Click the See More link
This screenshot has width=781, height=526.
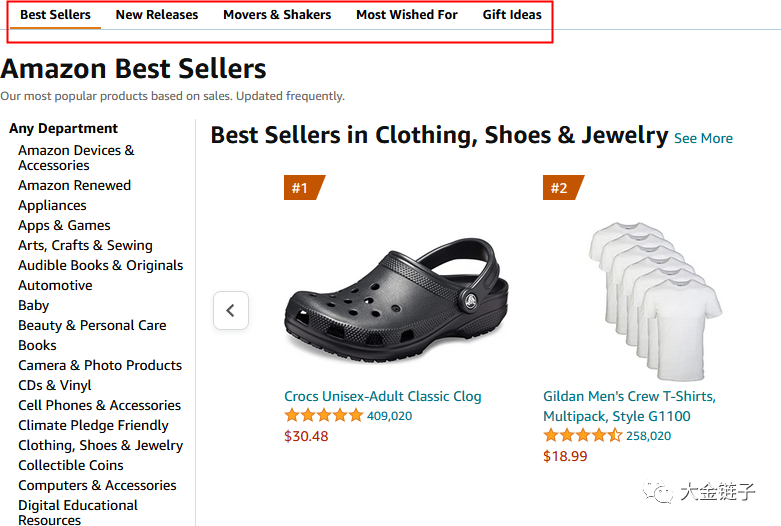703,138
